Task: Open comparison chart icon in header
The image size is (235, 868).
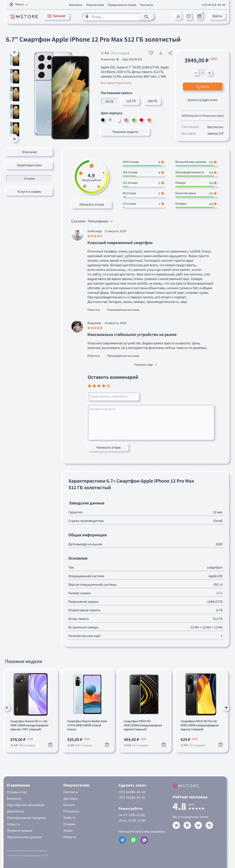Action: pyautogui.click(x=178, y=16)
